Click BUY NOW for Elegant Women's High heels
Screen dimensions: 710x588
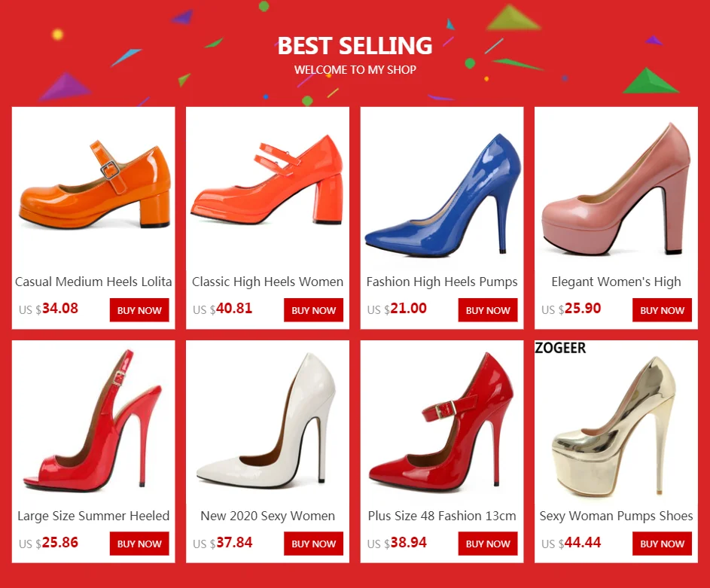(662, 310)
